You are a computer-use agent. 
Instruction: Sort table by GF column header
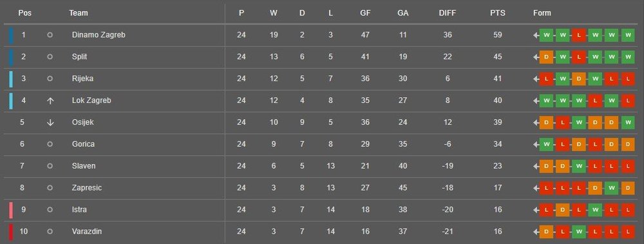pos(365,13)
